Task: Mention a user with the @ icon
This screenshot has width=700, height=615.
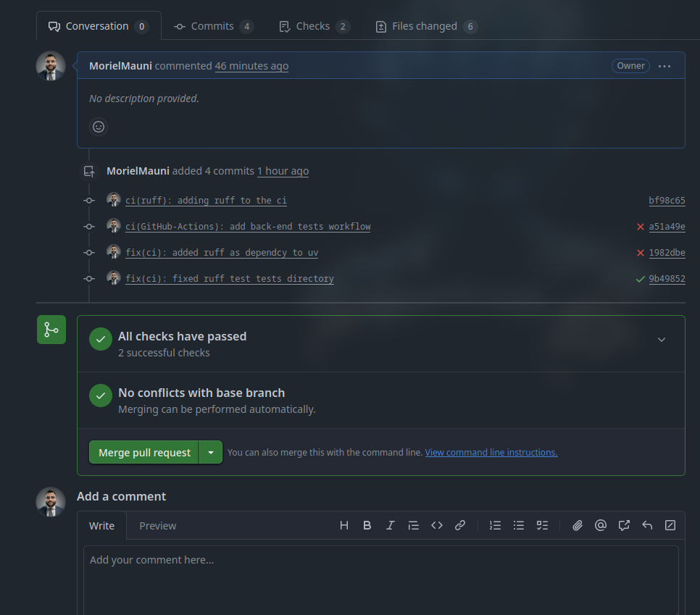Action: pos(601,526)
